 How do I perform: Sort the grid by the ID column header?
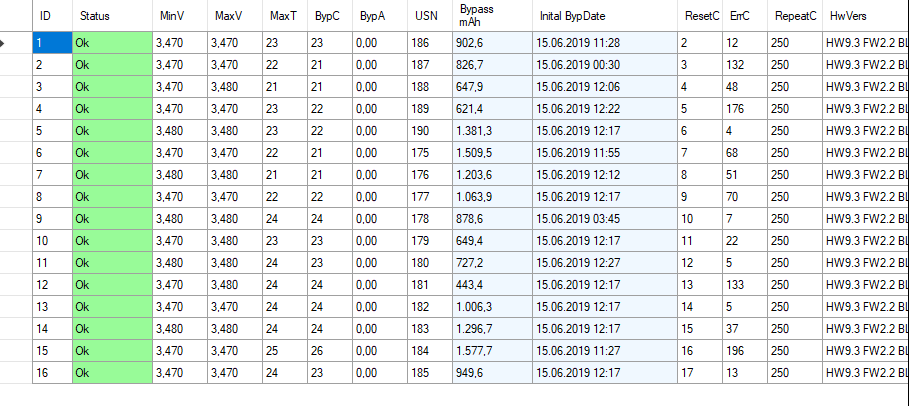(51, 16)
